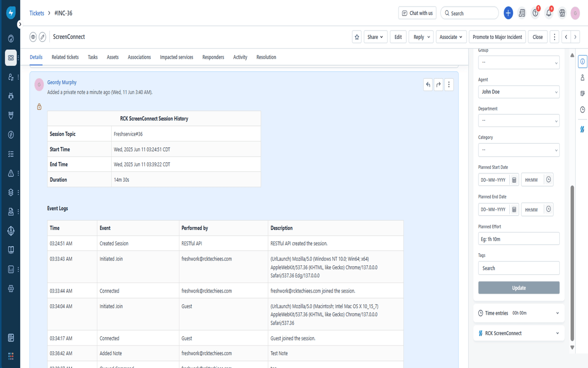Star this ticket as favorite
This screenshot has height=368, width=588.
click(357, 37)
